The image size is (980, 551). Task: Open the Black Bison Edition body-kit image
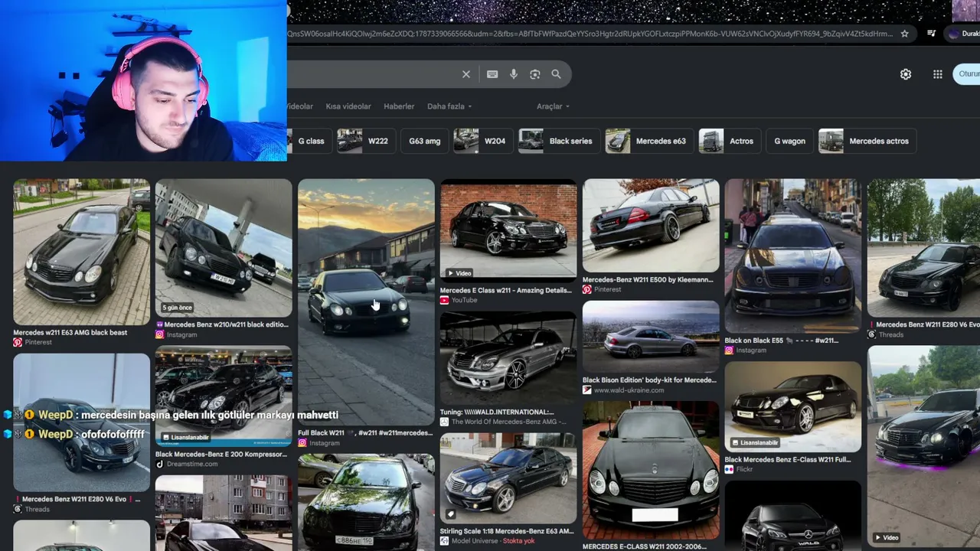pyautogui.click(x=651, y=336)
